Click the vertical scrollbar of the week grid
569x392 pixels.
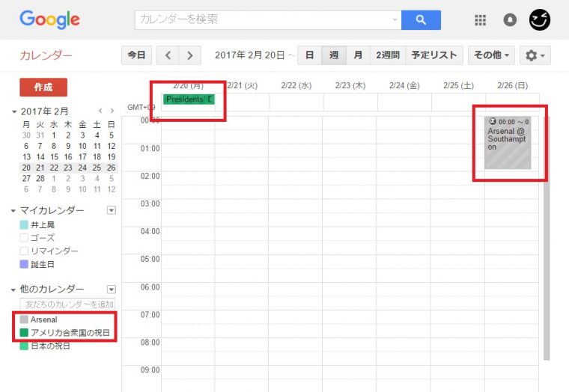point(547,238)
